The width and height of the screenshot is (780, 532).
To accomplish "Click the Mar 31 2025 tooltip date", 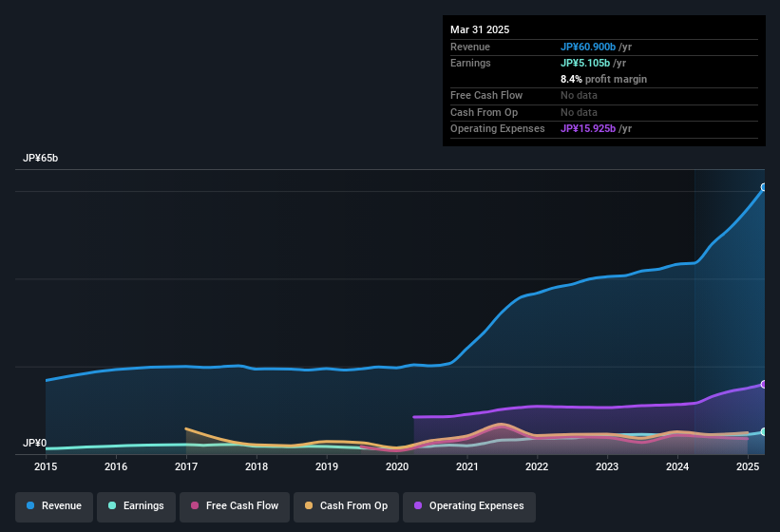I will (x=480, y=29).
